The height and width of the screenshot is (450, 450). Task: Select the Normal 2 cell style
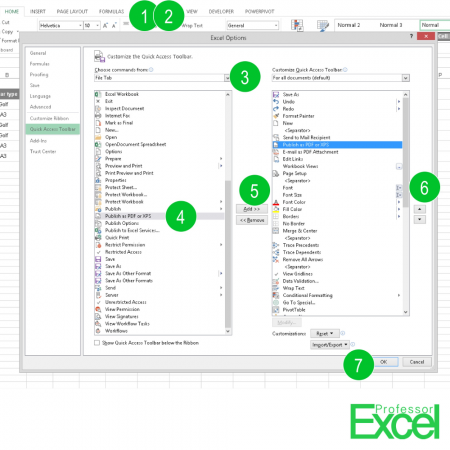(x=349, y=25)
